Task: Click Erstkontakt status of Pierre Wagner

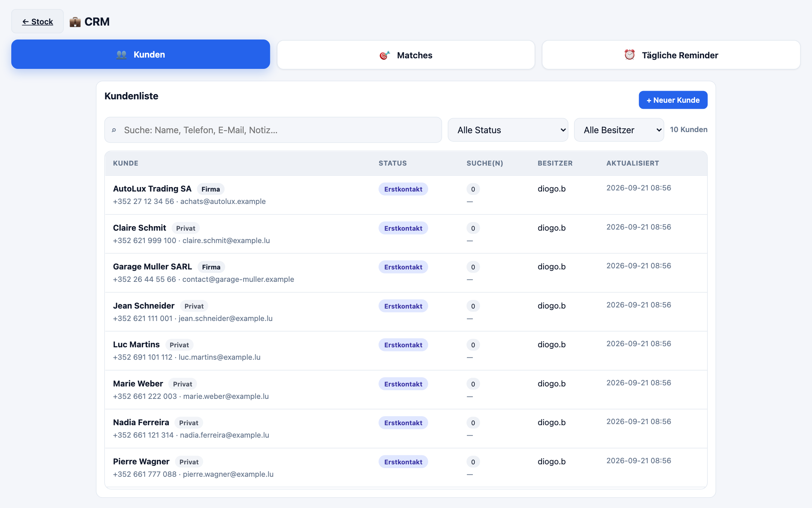Action: (403, 462)
